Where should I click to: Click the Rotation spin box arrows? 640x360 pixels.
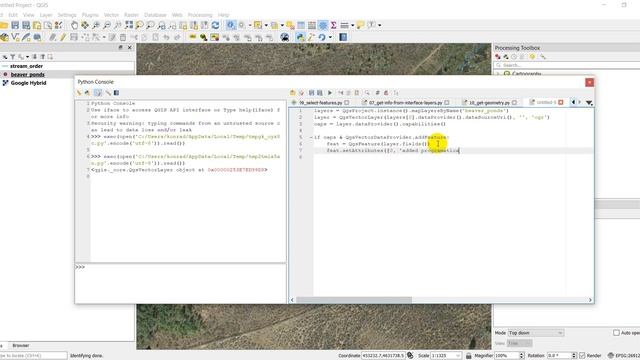[x=574, y=356]
